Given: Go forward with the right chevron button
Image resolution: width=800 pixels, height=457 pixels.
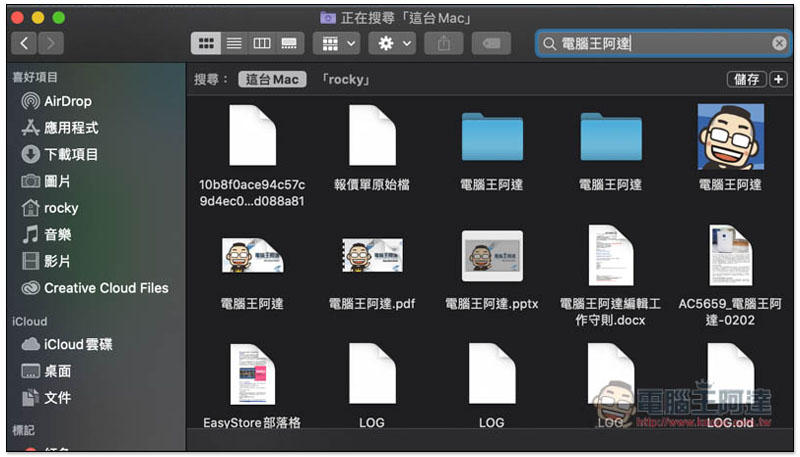Looking at the screenshot, I should pyautogui.click(x=51, y=43).
